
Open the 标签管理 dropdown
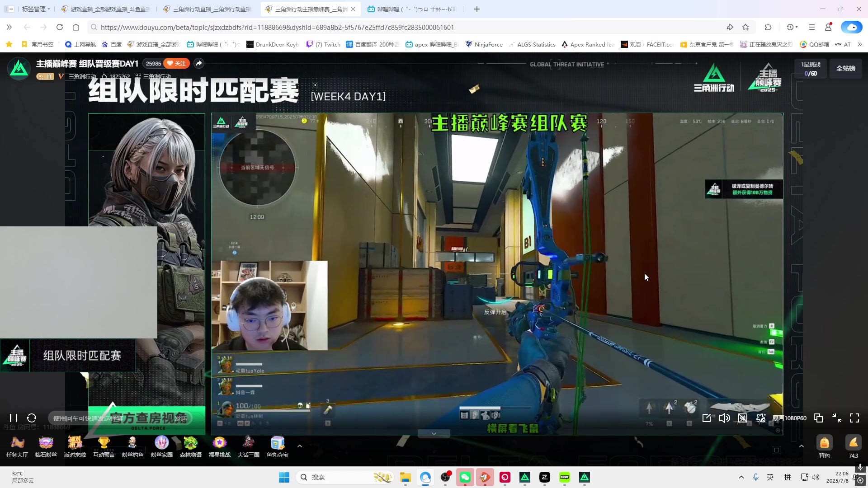click(35, 9)
